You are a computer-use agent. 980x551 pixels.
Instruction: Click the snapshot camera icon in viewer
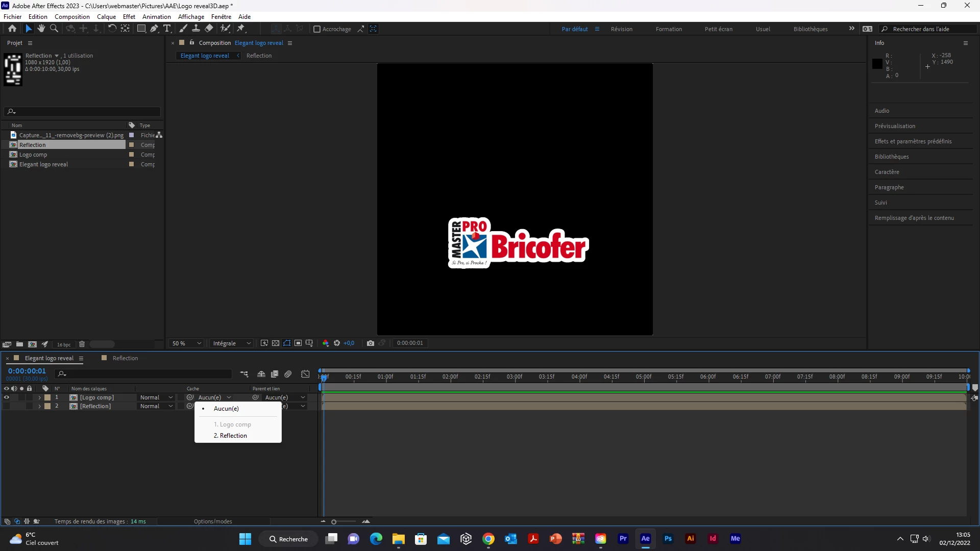click(x=371, y=343)
